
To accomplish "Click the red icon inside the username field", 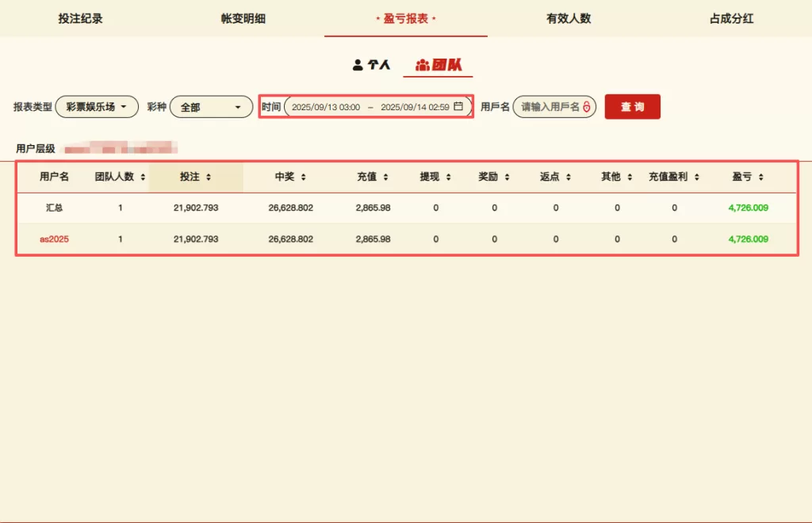I will pos(586,107).
